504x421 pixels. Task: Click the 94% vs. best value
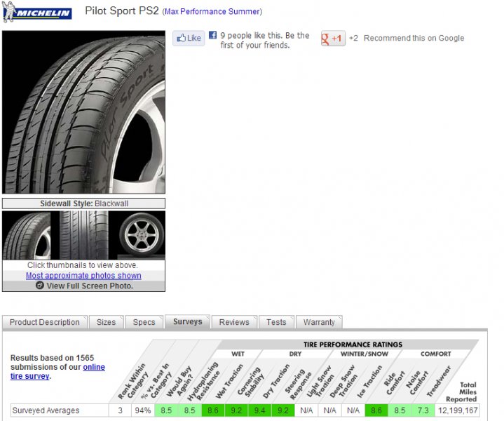pos(143,410)
